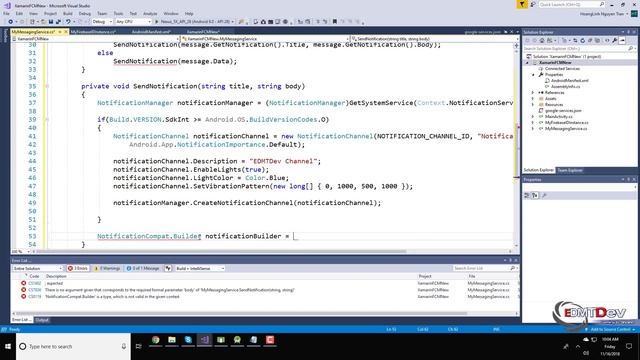Switch to the Team Explorer tab
The width and height of the screenshot is (640, 360).
coord(570,170)
